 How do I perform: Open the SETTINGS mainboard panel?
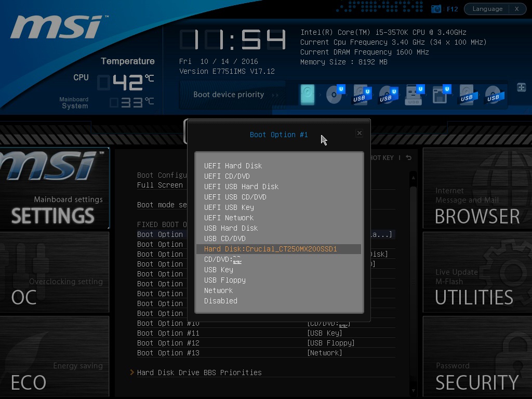tap(55, 188)
